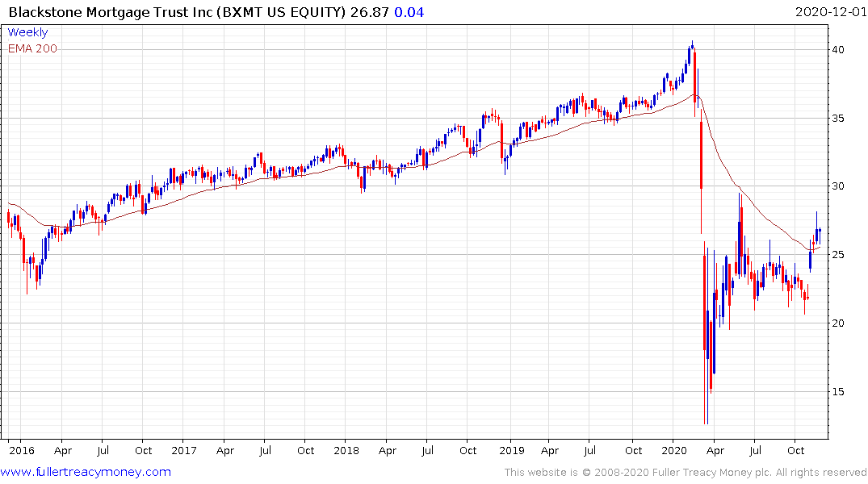Click the chart title Blackstone Mortgage Trust Inc
The height and width of the screenshot is (484, 868).
(x=111, y=12)
